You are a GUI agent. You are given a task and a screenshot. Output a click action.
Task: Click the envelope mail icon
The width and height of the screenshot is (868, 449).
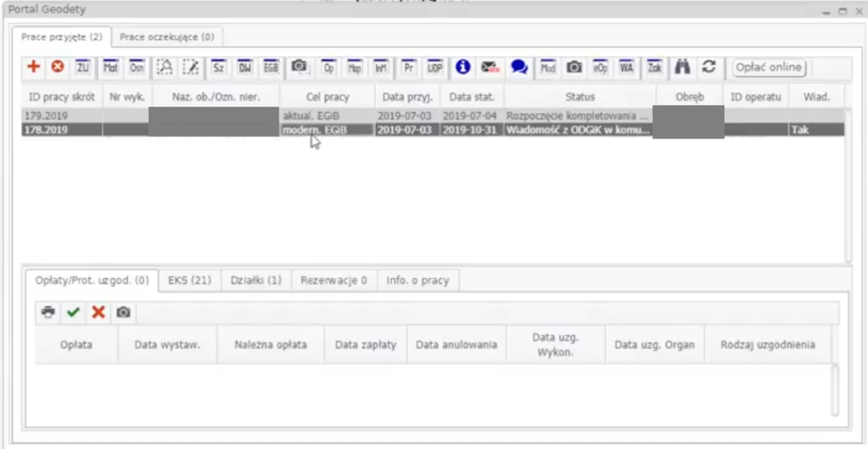pos(490,68)
